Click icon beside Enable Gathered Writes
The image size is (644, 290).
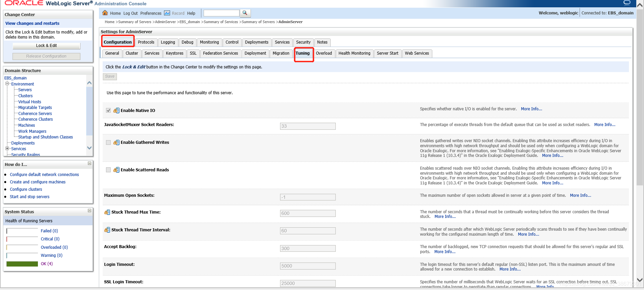(x=116, y=142)
